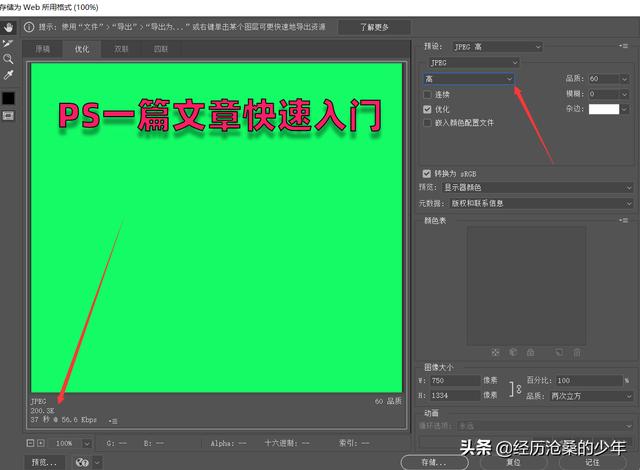Select the Eyedropper tool
640x470 pixels.
8,75
